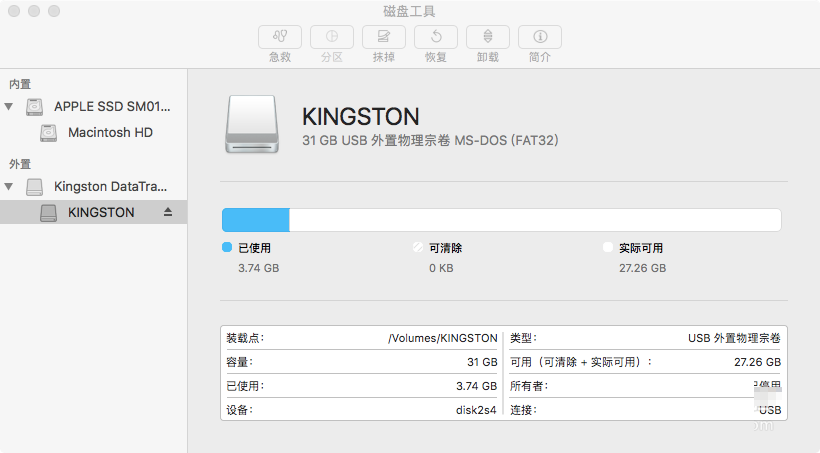Click the 27.26 GB available value in table
Image resolution: width=820 pixels, height=453 pixels.
coord(757,362)
